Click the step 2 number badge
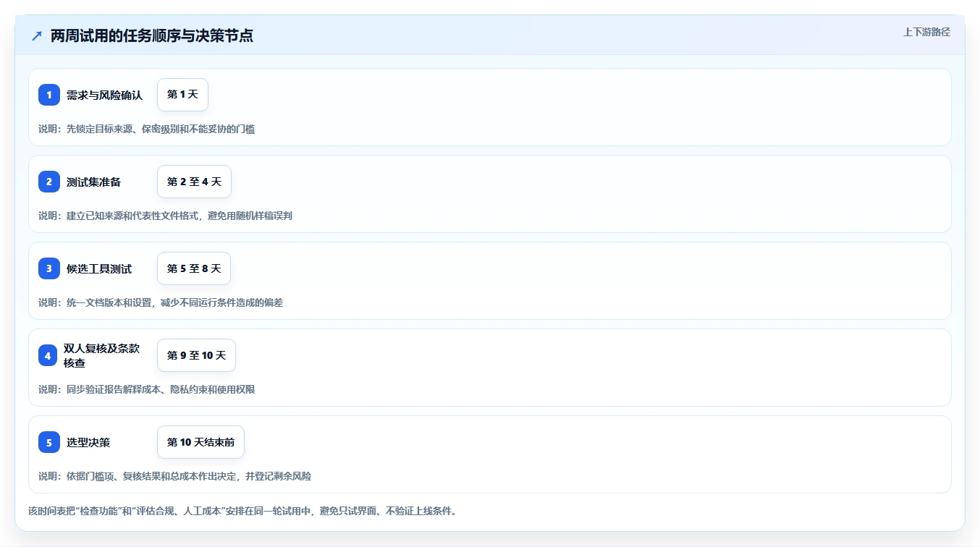Viewport: 980px width, 547px height. point(49,182)
